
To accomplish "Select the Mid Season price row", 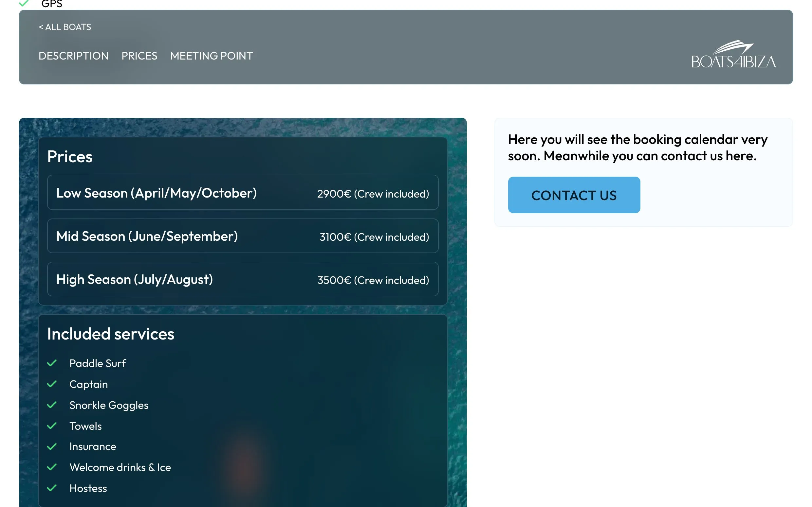I will [243, 236].
